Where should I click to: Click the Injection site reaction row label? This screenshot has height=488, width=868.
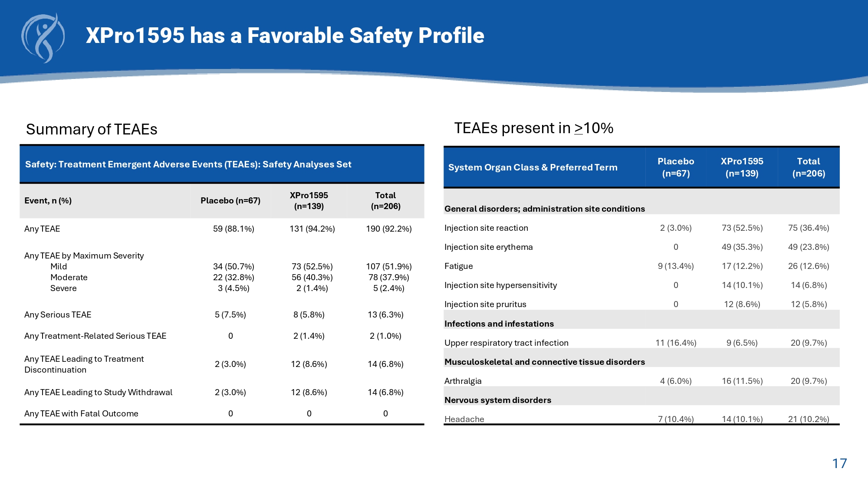click(x=486, y=228)
